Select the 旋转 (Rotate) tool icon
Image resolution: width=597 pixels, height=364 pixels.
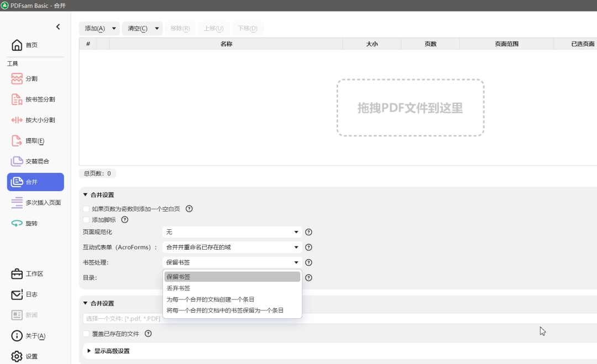(x=17, y=223)
